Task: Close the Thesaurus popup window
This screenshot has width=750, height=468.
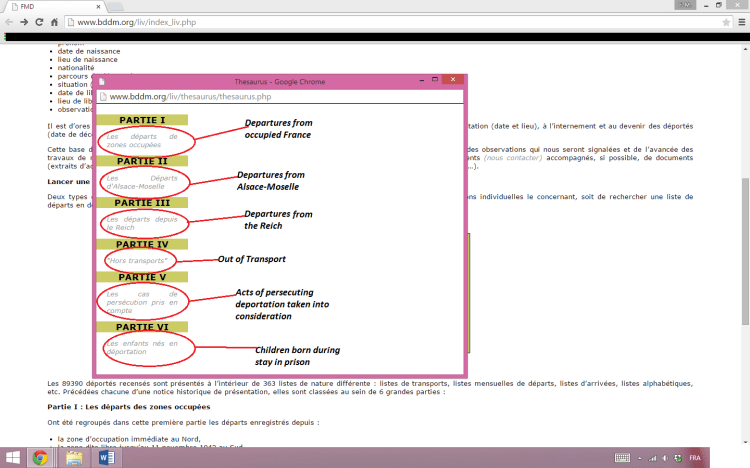Action: [x=452, y=79]
